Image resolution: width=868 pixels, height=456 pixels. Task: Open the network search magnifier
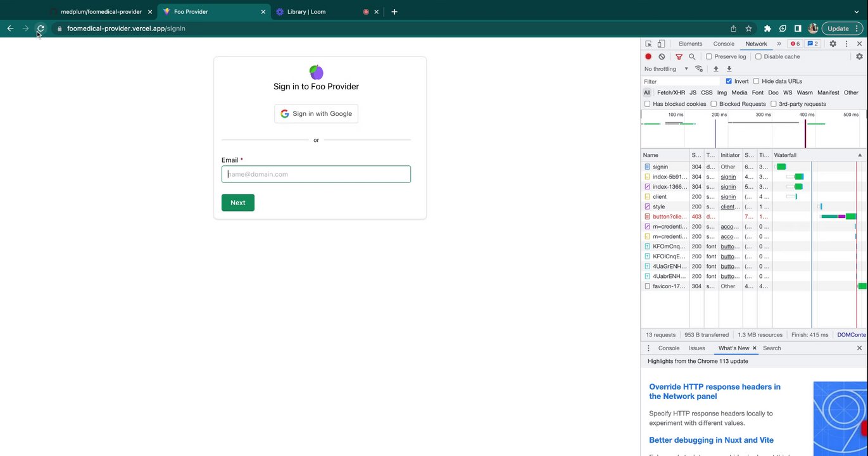point(692,56)
